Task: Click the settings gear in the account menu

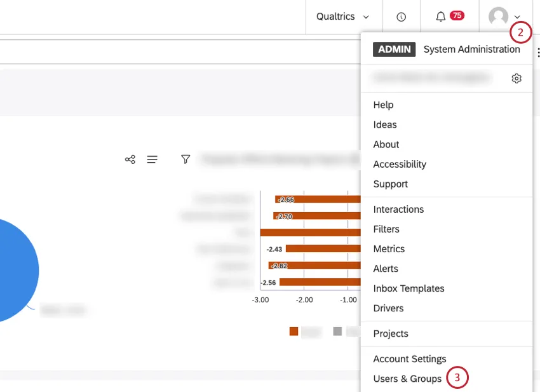Action: pyautogui.click(x=516, y=78)
